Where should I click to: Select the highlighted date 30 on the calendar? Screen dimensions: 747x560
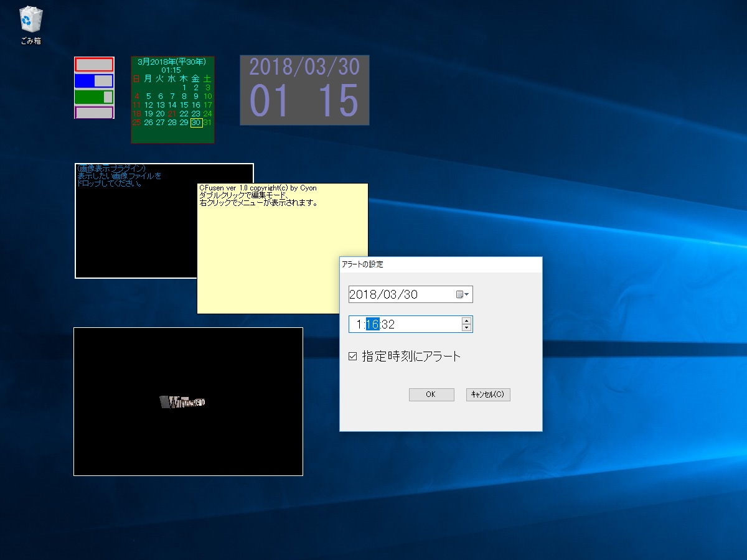[196, 123]
